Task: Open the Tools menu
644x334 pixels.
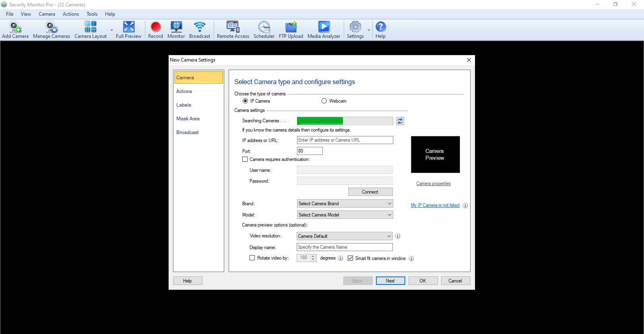Action: (x=92, y=14)
